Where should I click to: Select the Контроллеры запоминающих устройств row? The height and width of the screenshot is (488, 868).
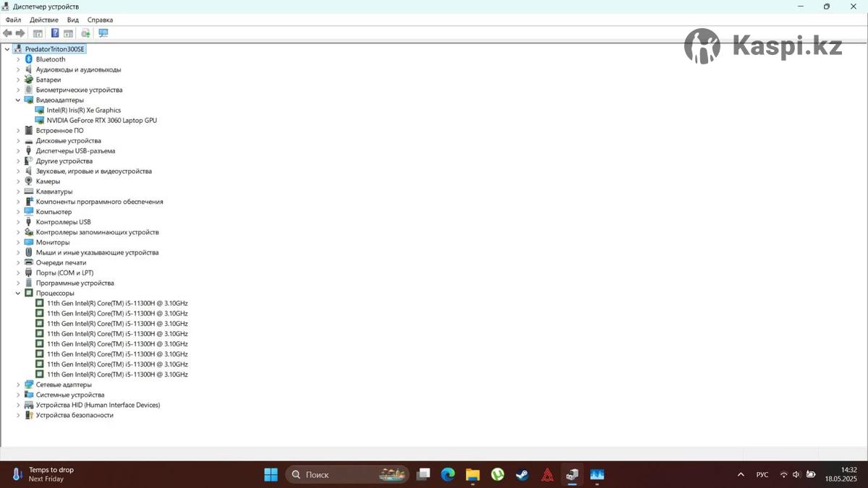pyautogui.click(x=98, y=232)
